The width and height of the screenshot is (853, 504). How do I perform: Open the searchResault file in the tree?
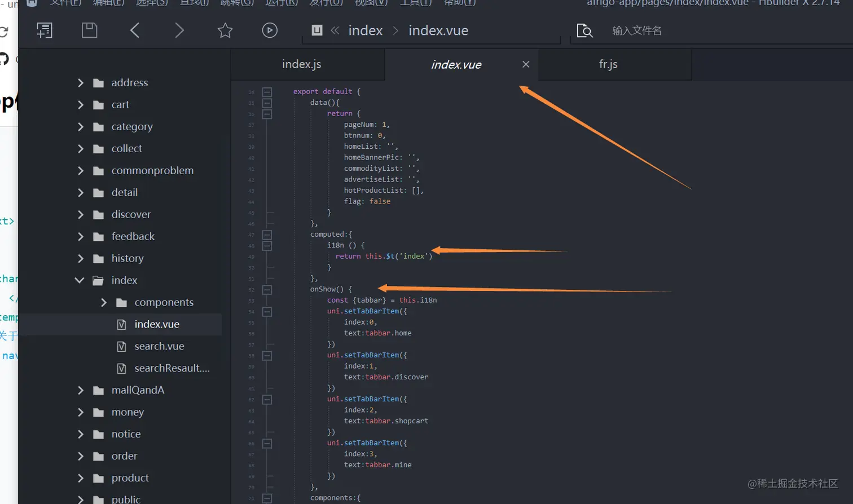(172, 368)
